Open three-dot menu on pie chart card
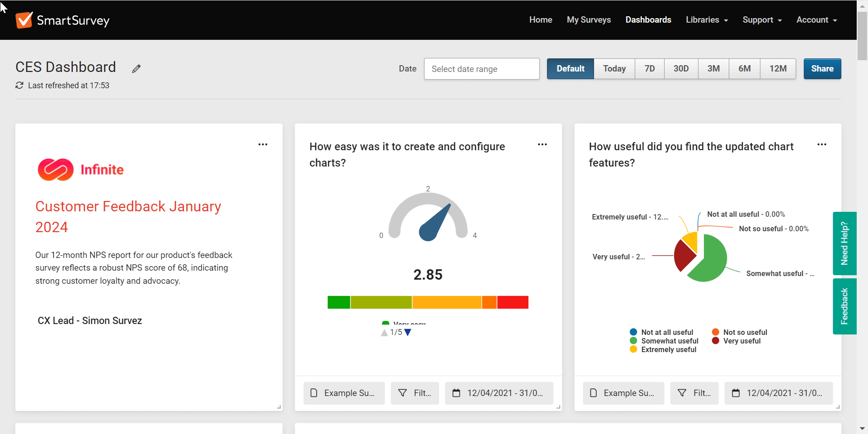868x434 pixels. point(821,144)
